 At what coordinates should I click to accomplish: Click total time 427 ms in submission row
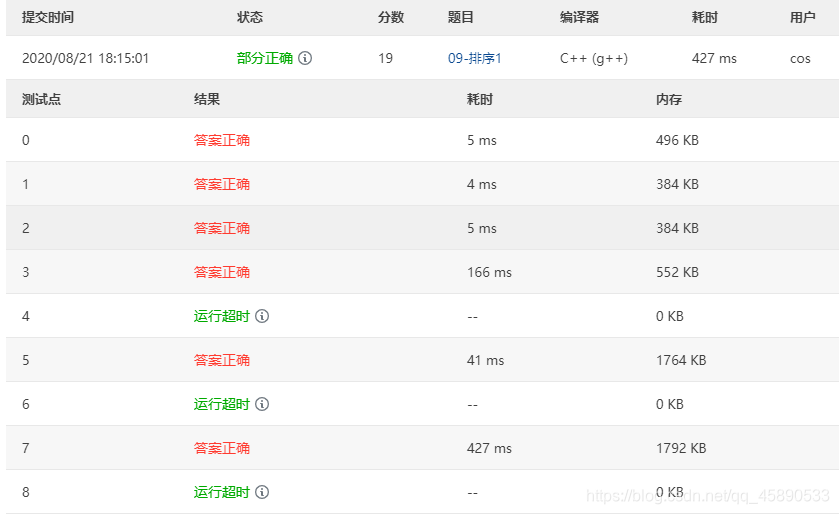[714, 58]
